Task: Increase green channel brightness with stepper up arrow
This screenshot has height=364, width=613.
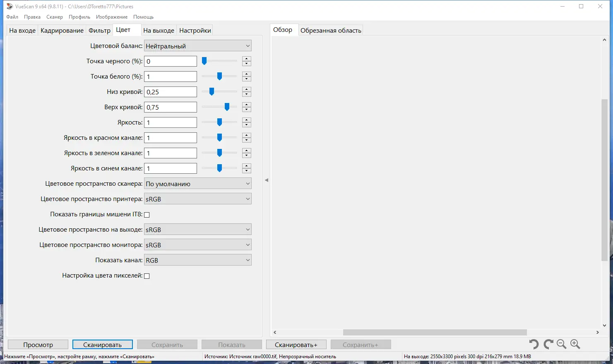Action: click(x=247, y=151)
